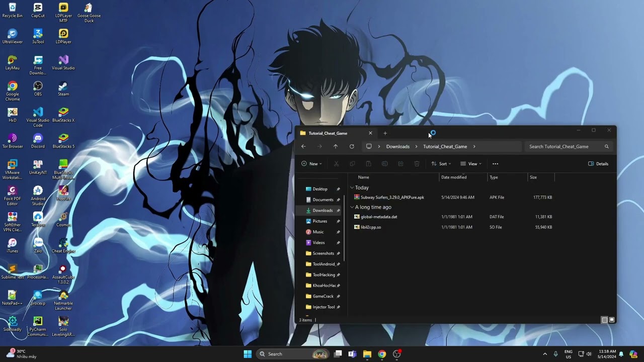The width and height of the screenshot is (644, 362).
Task: Click the Up directory arrow in File Explorer
Action: pyautogui.click(x=336, y=146)
